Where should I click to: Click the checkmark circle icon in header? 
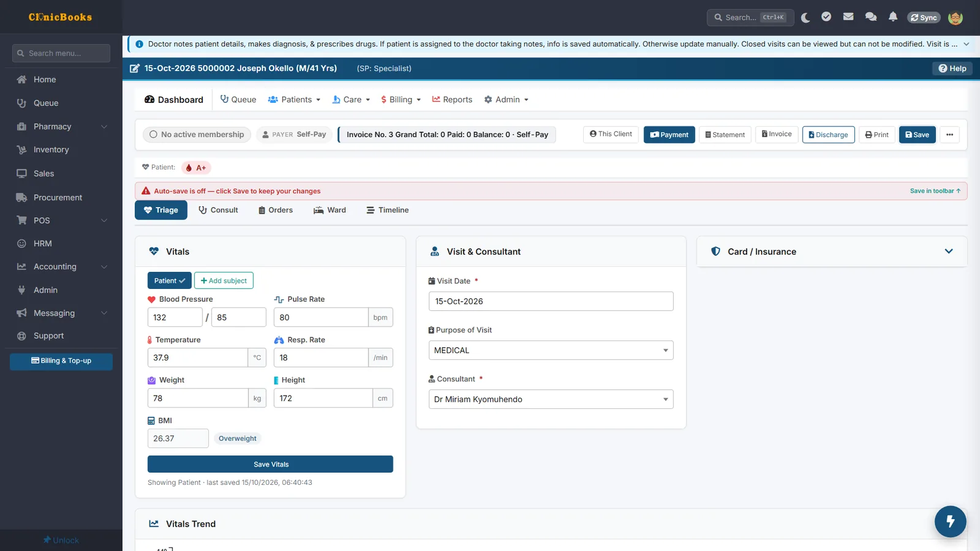point(826,17)
